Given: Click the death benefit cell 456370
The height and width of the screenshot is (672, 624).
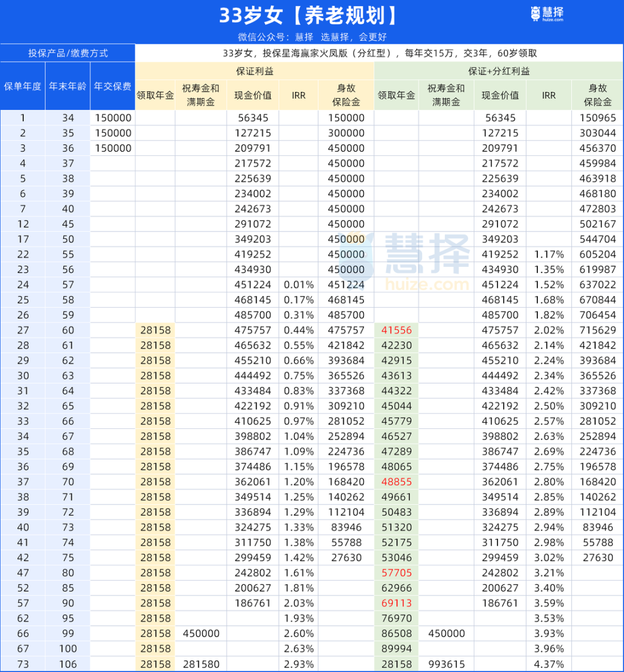Looking at the screenshot, I should tap(597, 148).
